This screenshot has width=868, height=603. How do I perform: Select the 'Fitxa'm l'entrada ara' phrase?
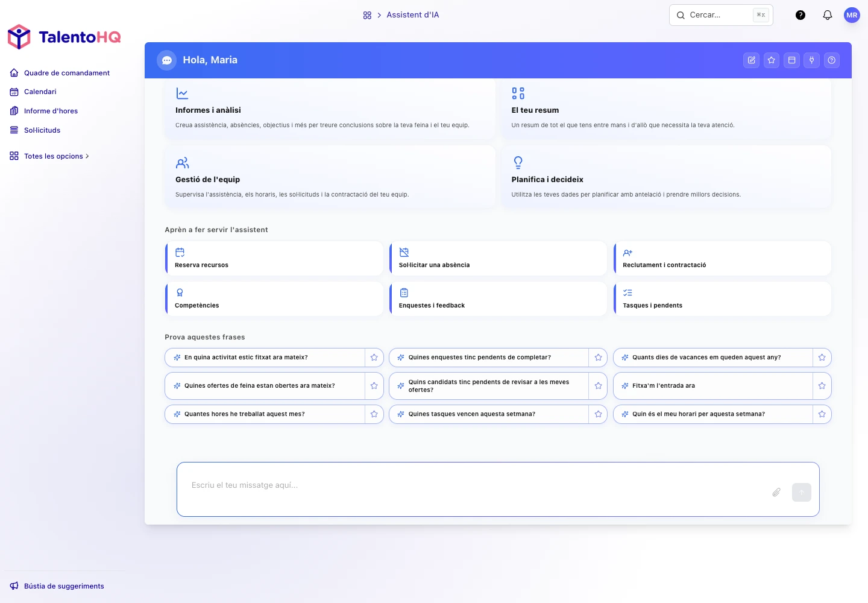713,386
